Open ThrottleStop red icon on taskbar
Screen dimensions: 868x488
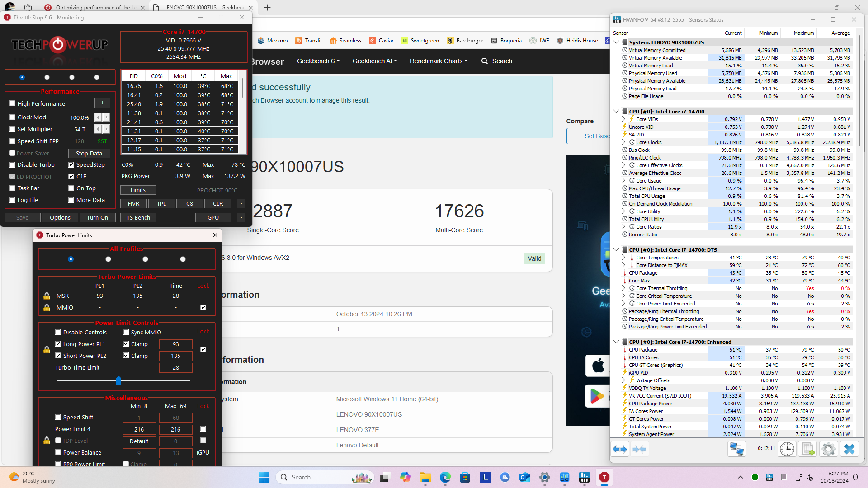click(x=604, y=477)
